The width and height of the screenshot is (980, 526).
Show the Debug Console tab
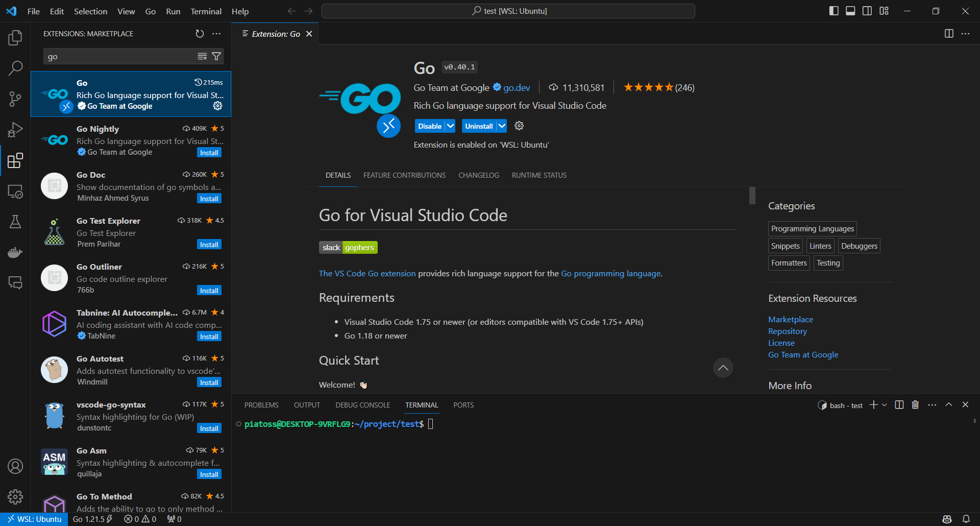363,405
